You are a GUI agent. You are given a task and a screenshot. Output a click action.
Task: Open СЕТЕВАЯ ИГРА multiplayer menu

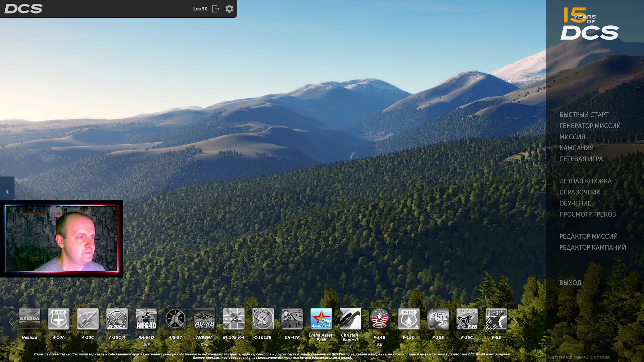(581, 159)
